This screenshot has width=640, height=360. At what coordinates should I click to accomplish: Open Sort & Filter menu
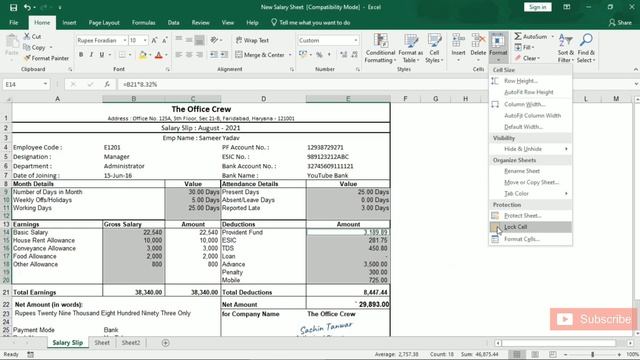point(566,48)
